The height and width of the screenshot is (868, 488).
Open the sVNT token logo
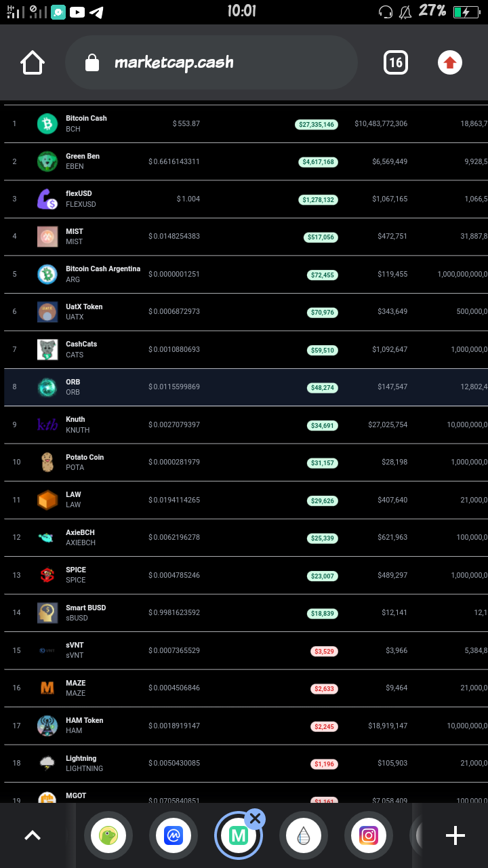47,650
